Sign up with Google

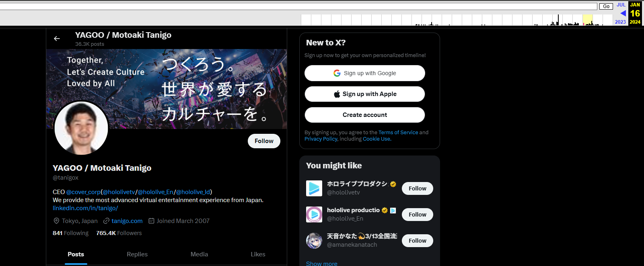point(365,73)
